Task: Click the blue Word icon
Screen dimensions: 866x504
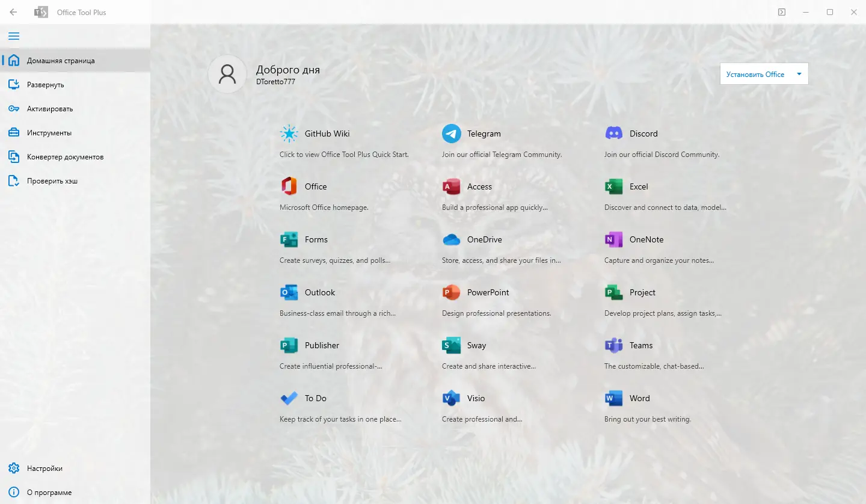Action: (x=614, y=398)
